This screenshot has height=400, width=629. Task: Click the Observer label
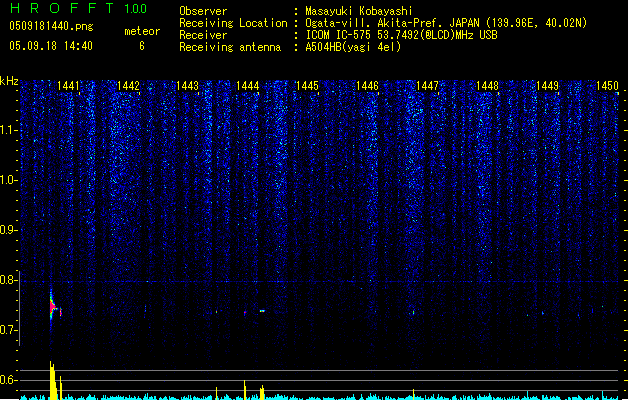click(x=203, y=11)
